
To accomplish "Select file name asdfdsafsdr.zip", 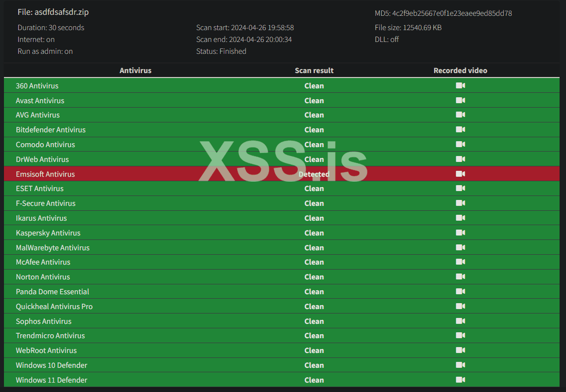I will [x=61, y=12].
